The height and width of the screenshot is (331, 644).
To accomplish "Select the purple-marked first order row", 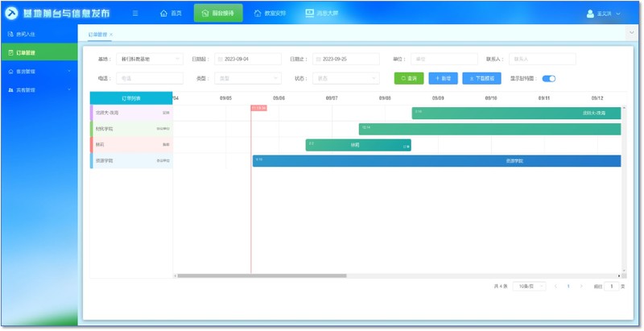I will point(131,113).
